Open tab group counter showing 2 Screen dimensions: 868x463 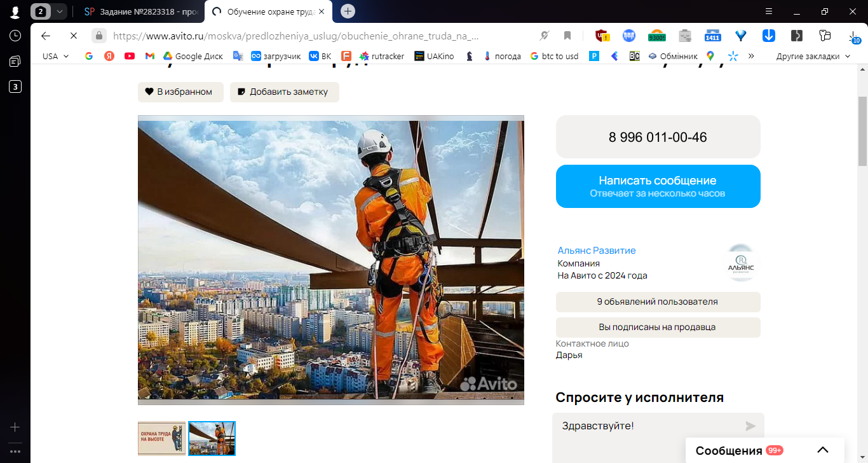(41, 11)
